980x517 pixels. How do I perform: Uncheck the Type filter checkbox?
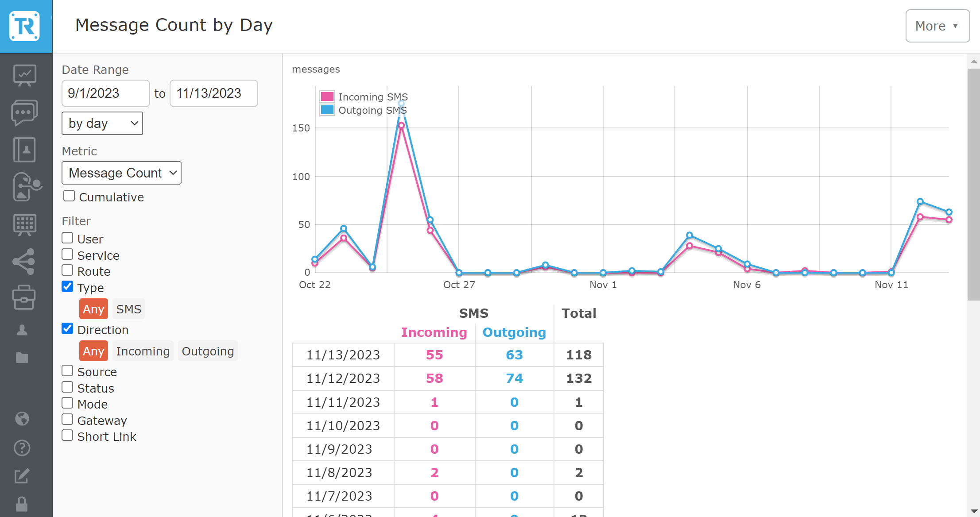pyautogui.click(x=67, y=287)
